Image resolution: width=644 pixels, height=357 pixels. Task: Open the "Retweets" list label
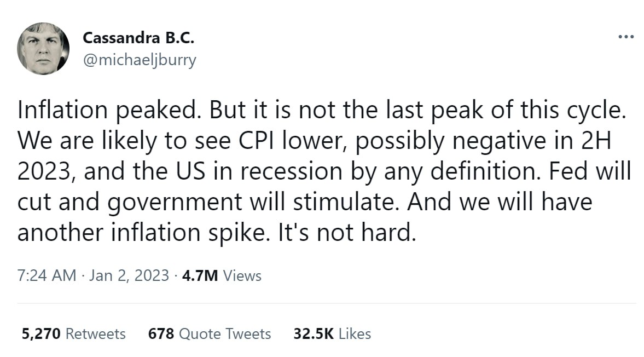tap(95, 333)
